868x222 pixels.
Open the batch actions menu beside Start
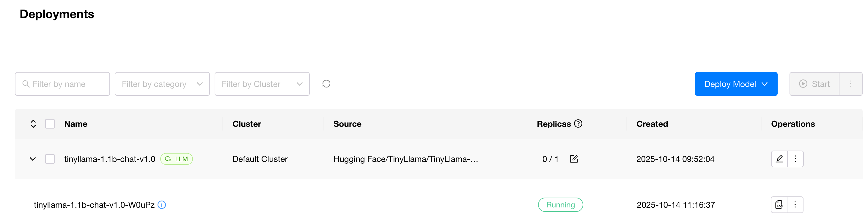coord(850,84)
